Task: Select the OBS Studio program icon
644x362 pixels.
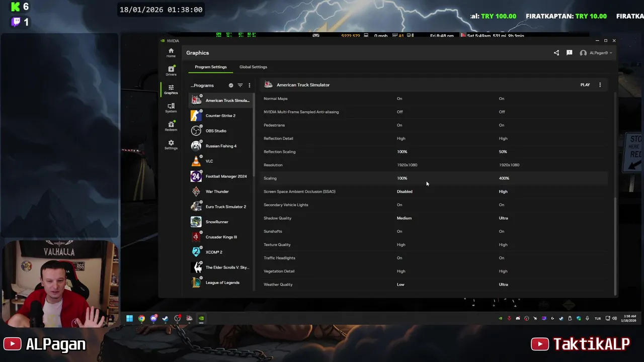Action: (196, 131)
